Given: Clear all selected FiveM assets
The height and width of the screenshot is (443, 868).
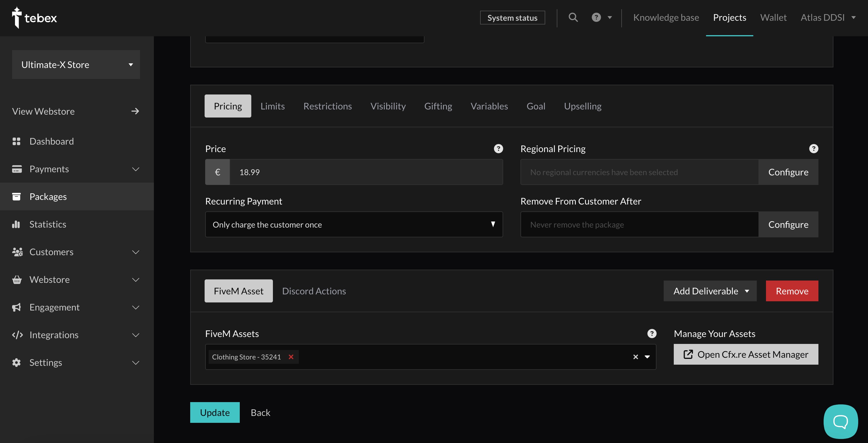Looking at the screenshot, I should 635,357.
